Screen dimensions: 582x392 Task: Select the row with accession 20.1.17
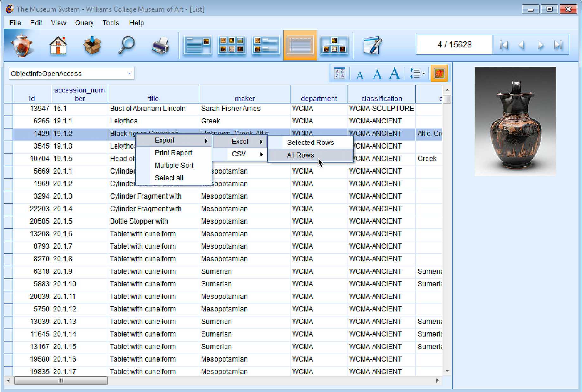point(223,371)
